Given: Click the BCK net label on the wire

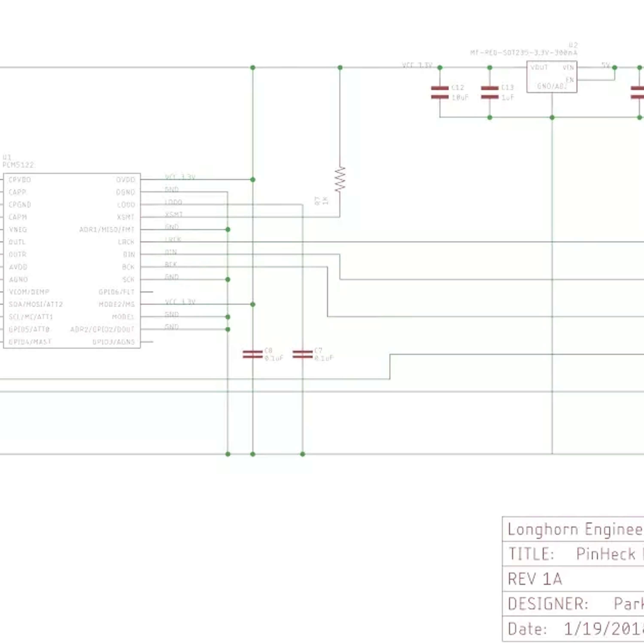Looking at the screenshot, I should point(171,264).
